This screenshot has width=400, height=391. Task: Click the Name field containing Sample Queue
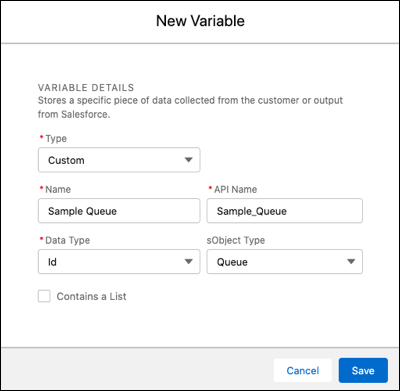click(119, 211)
